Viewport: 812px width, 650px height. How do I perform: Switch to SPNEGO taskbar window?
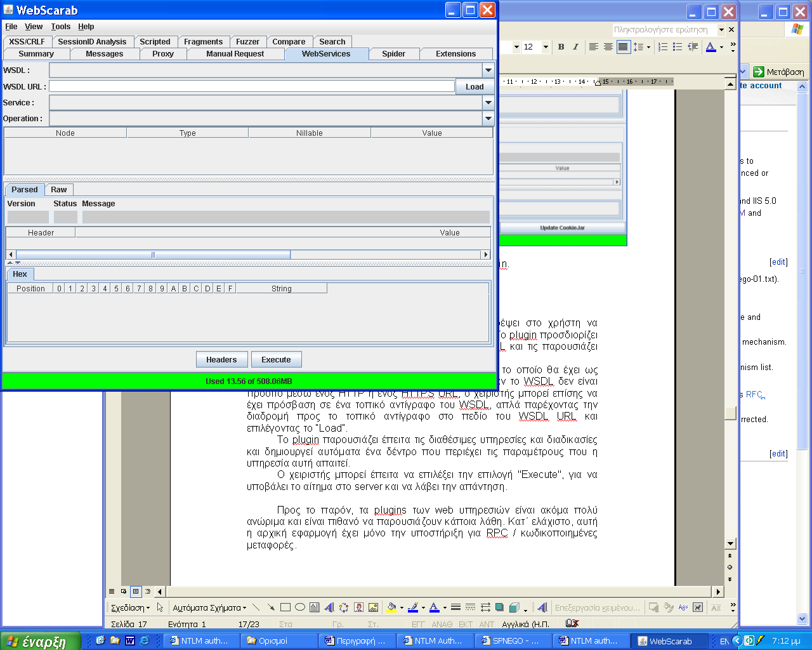pos(513,641)
